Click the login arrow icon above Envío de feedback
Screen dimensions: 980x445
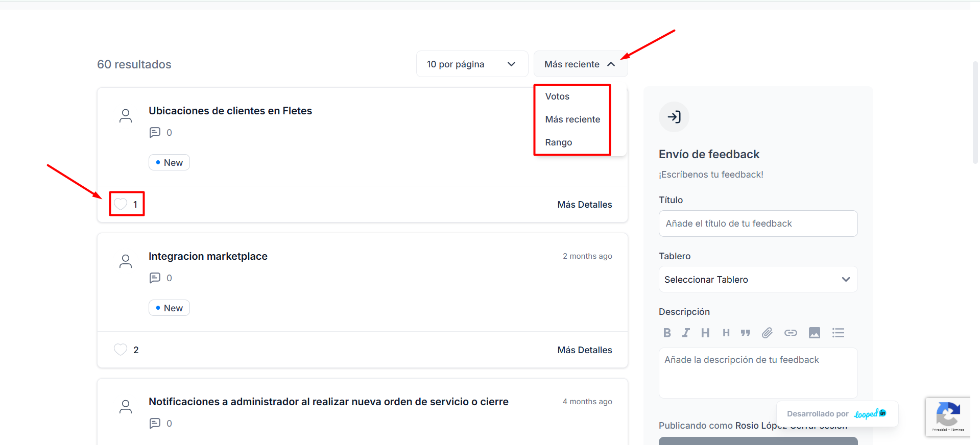[674, 117]
